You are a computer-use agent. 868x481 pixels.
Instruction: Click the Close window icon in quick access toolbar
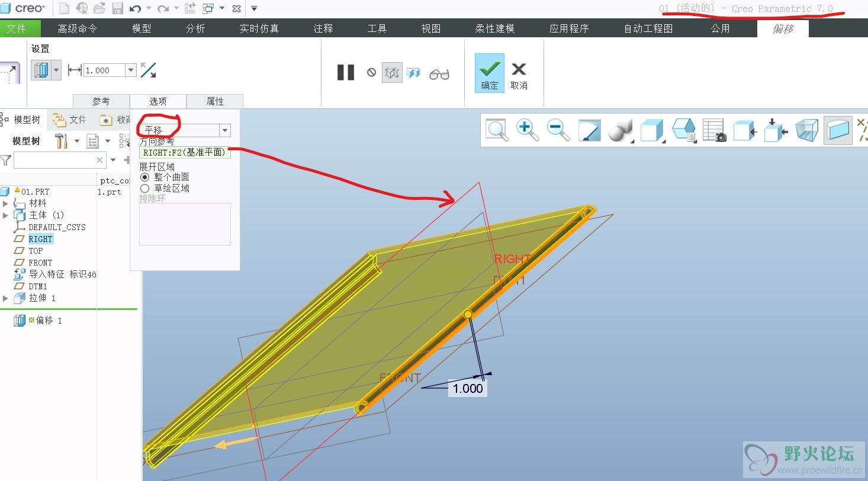tap(236, 8)
